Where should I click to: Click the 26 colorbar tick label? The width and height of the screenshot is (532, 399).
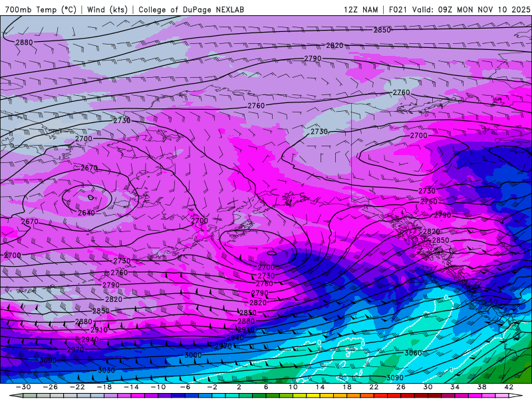coord(401,387)
